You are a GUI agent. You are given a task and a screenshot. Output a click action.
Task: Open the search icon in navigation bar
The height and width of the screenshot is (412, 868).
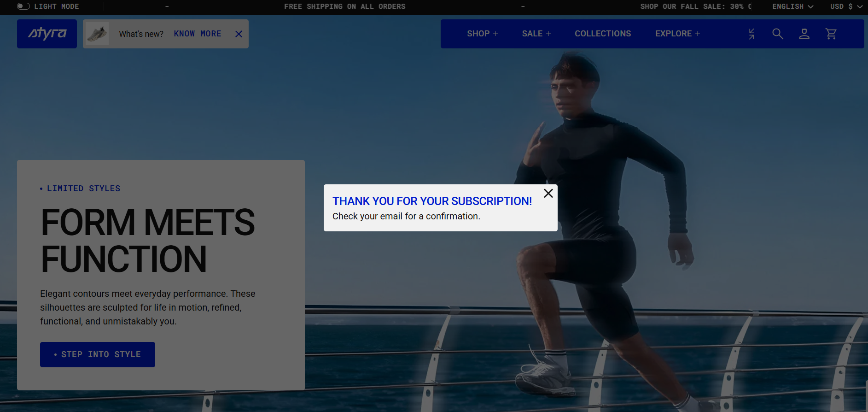[778, 34]
